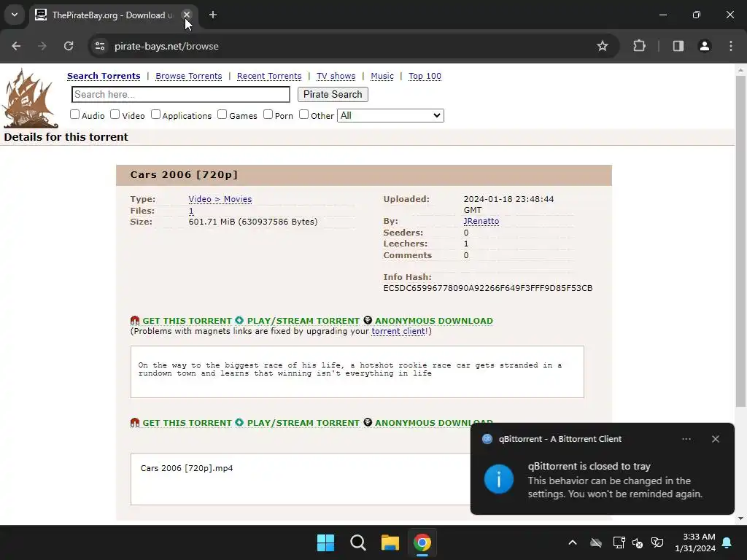747x560 pixels.
Task: Open the Chrome profile menu
Action: [704, 46]
